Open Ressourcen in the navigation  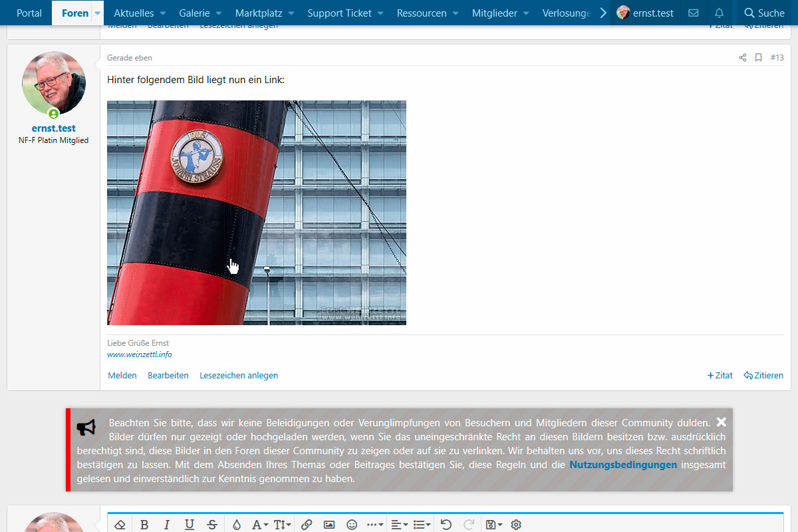422,13
